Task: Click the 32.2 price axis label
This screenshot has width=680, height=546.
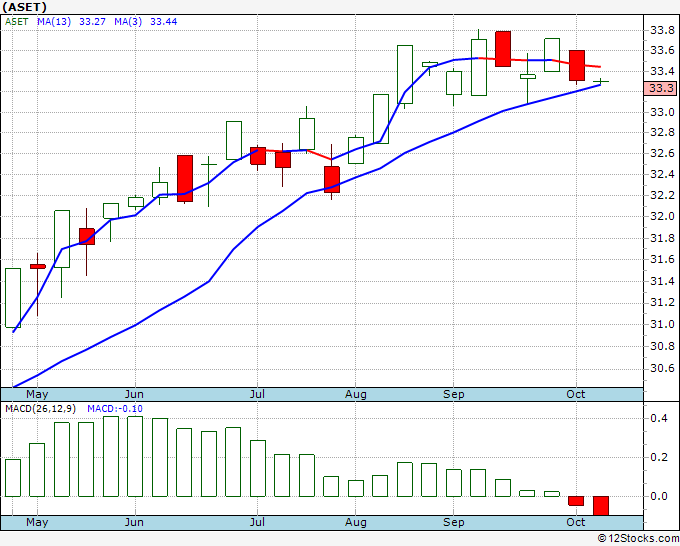Action: [x=662, y=195]
